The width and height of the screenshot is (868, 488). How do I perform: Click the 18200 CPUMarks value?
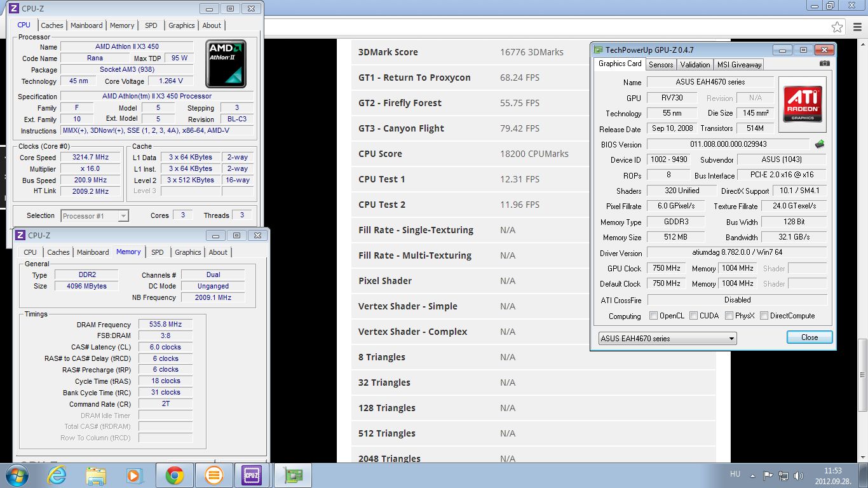(x=534, y=154)
